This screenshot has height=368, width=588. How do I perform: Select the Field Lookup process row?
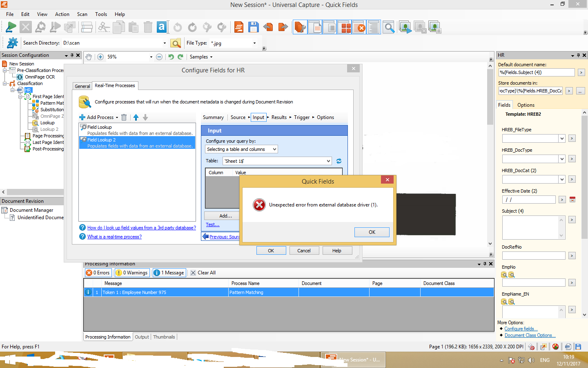click(x=137, y=130)
